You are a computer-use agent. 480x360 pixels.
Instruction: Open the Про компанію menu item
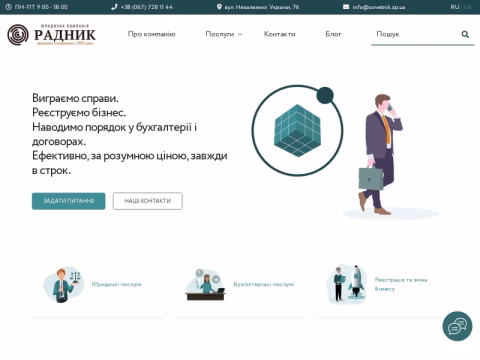click(151, 34)
